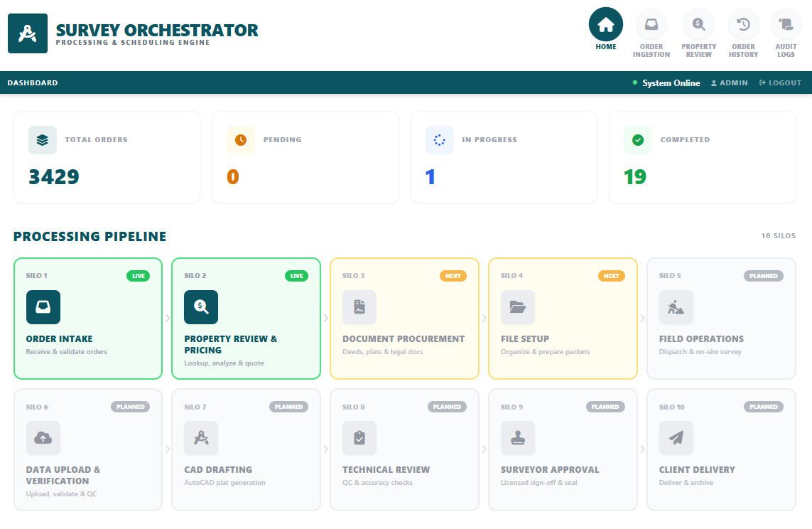Screen dimensions: 812x529
Task: Click the Order Intake inbox icon in Silo 1
Action: pyautogui.click(x=43, y=307)
